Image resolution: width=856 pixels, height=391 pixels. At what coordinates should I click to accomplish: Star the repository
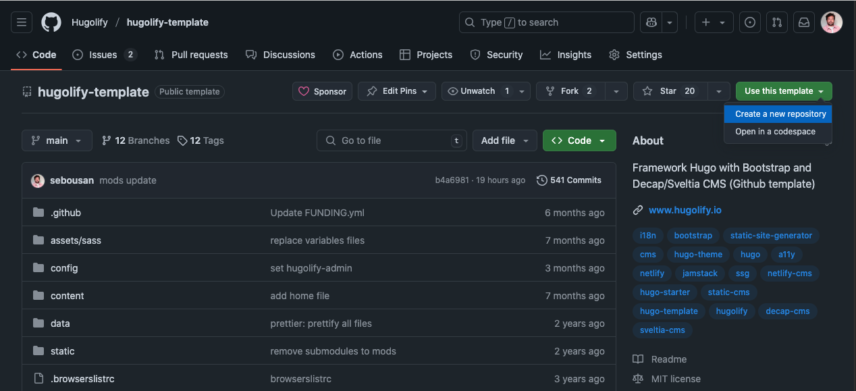click(x=670, y=91)
